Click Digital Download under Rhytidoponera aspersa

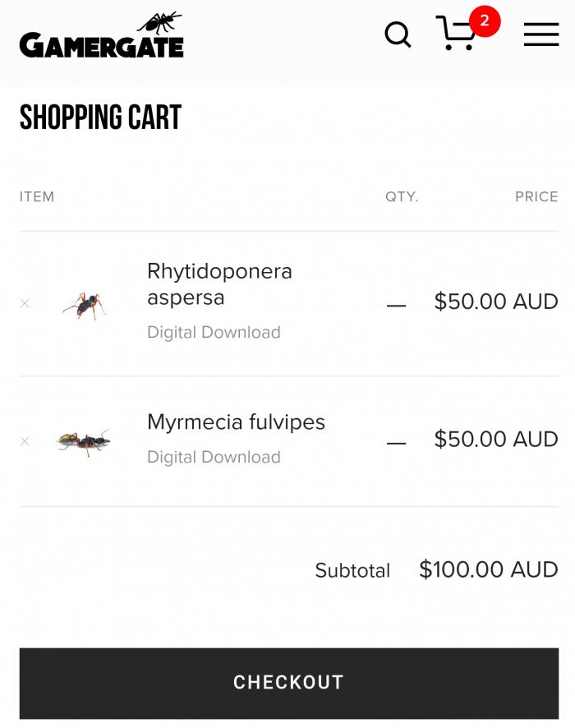(214, 332)
